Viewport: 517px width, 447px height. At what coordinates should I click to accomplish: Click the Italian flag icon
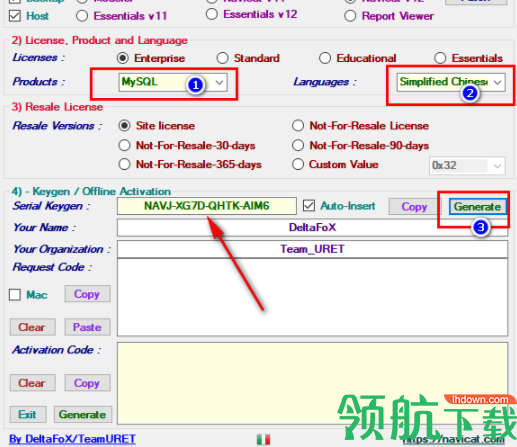[263, 439]
